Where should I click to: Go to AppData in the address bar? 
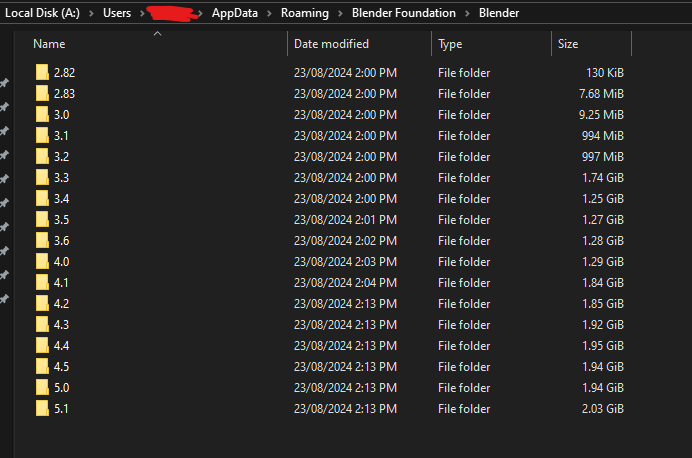[x=235, y=13]
